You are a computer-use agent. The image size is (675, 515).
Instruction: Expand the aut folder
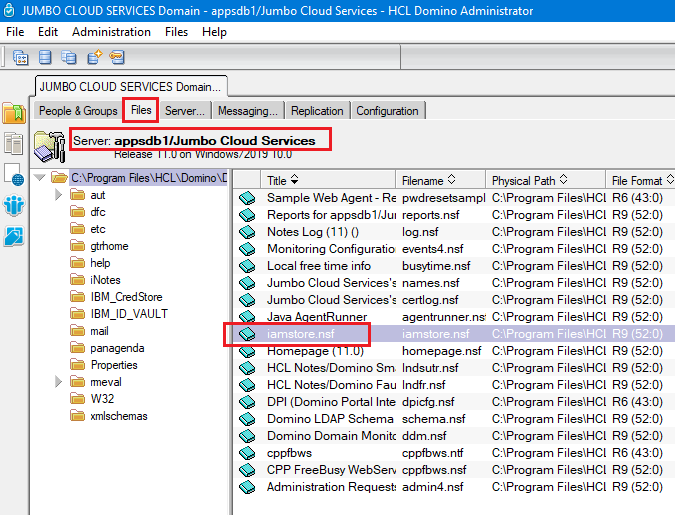(59, 195)
